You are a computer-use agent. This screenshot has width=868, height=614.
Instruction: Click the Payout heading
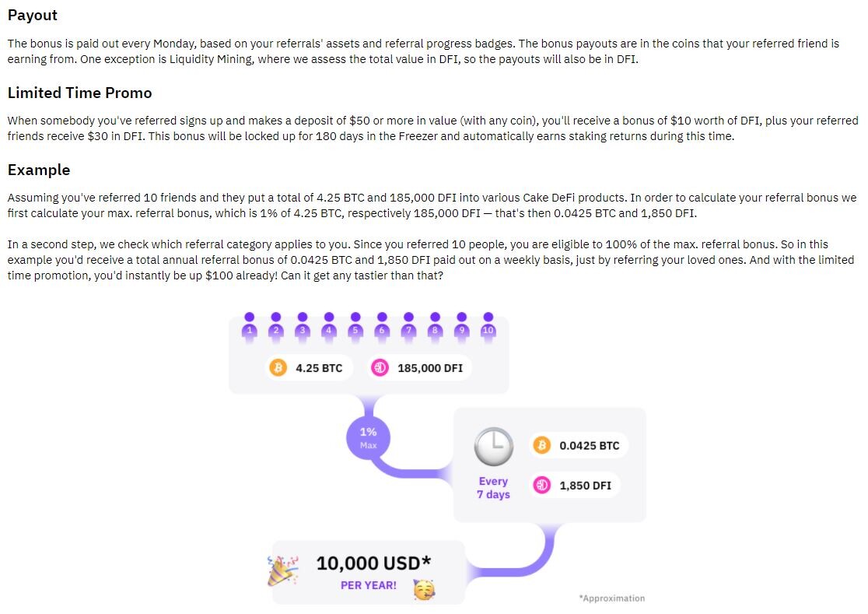coord(33,15)
